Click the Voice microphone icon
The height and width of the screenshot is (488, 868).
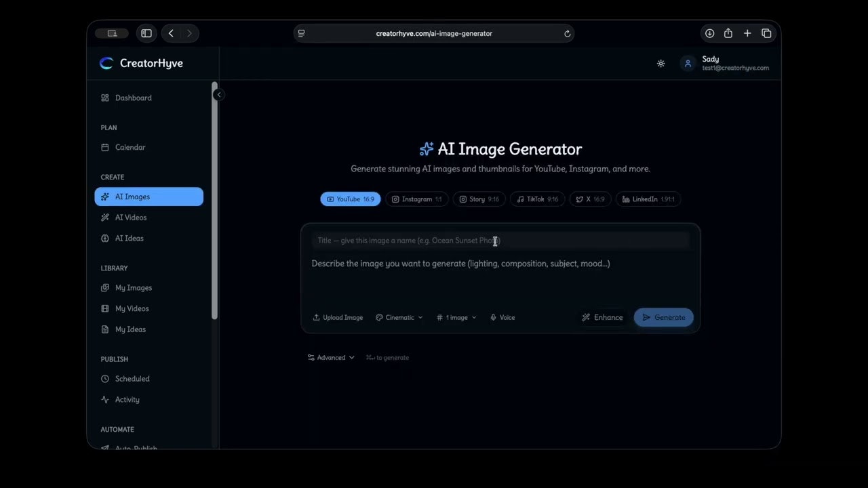494,317
